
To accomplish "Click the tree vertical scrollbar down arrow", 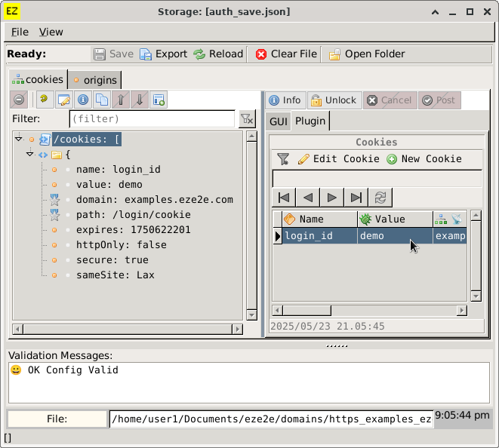I will click(x=251, y=315).
